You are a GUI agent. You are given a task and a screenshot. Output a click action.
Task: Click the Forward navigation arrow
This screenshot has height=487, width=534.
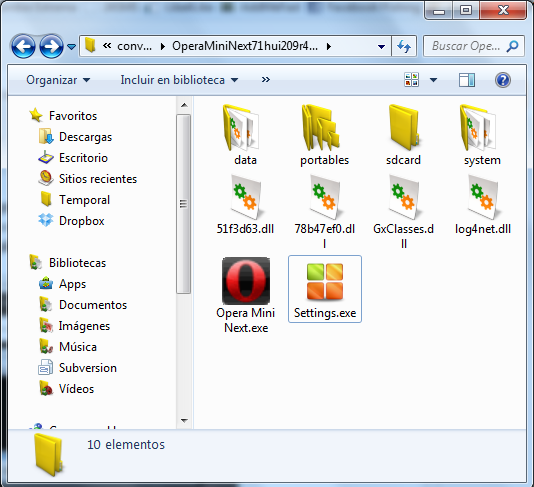click(51, 46)
